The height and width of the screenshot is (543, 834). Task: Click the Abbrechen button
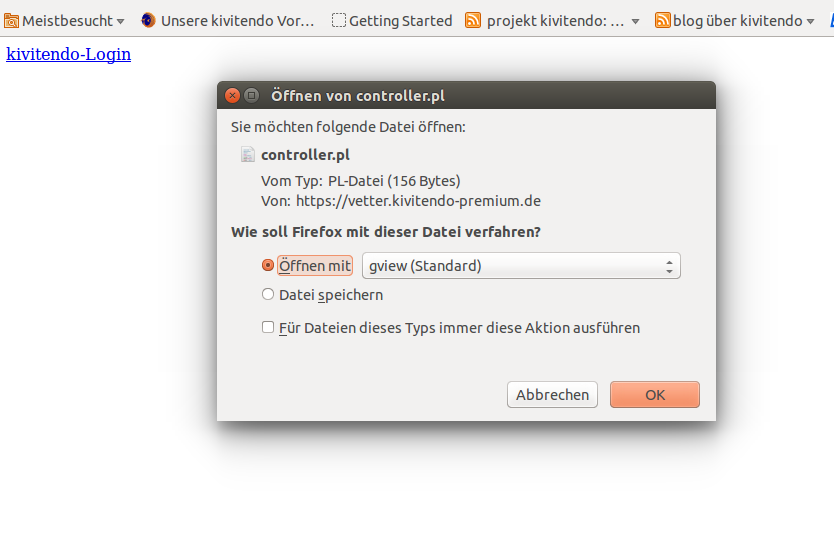pyautogui.click(x=552, y=395)
